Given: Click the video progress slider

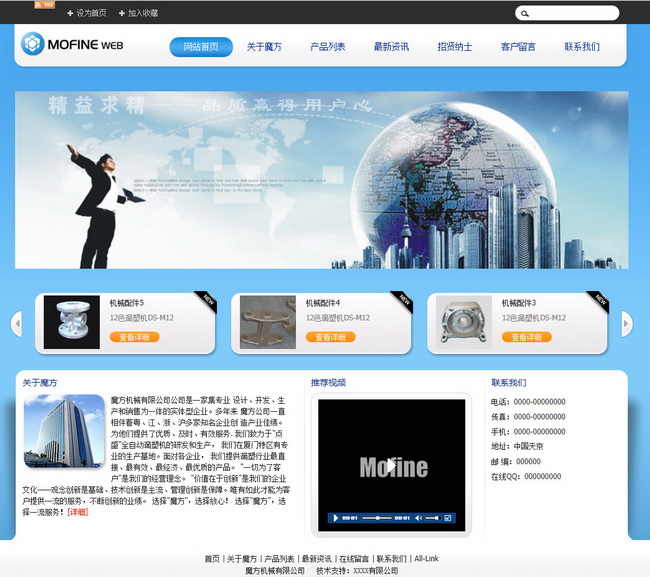Looking at the screenshot, I should (377, 518).
